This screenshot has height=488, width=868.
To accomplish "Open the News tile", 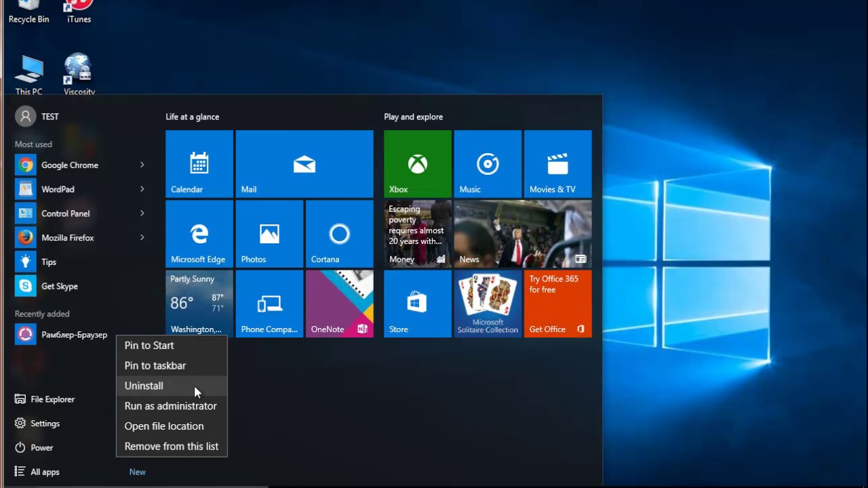I will pyautogui.click(x=523, y=234).
